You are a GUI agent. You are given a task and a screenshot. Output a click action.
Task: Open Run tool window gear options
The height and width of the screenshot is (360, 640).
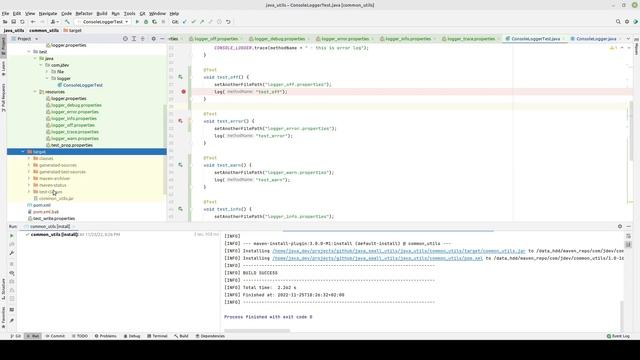(620, 226)
